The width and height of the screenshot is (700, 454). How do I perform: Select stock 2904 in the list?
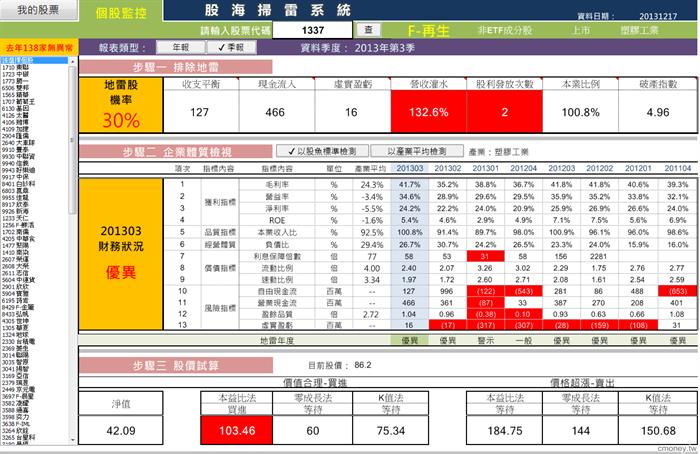(x=34, y=136)
